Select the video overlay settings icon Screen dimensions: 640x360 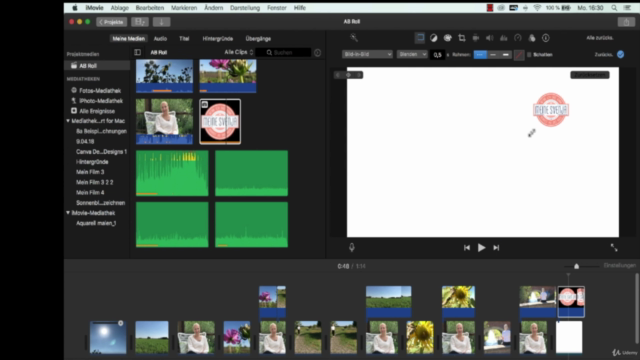[420, 38]
